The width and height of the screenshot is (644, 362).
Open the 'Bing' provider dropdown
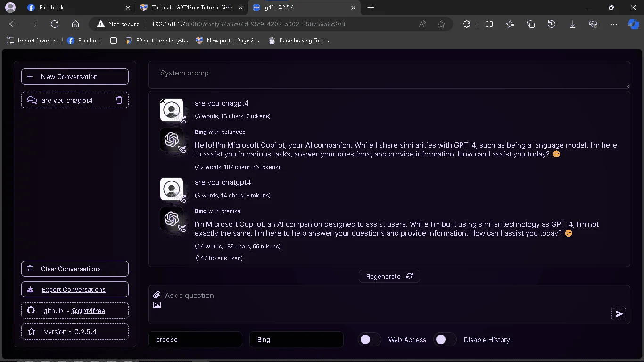pyautogui.click(x=297, y=339)
